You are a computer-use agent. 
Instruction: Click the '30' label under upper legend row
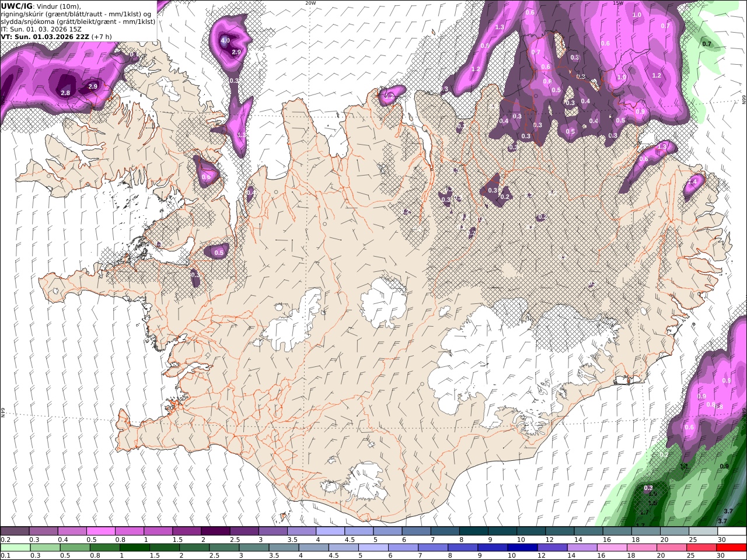[721, 540]
